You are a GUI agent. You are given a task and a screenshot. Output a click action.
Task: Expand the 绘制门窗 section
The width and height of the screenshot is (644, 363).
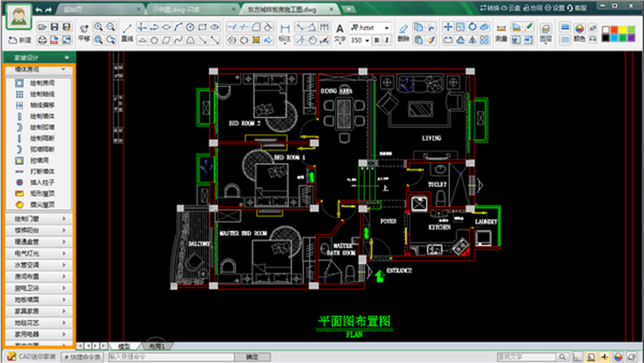tap(39, 219)
